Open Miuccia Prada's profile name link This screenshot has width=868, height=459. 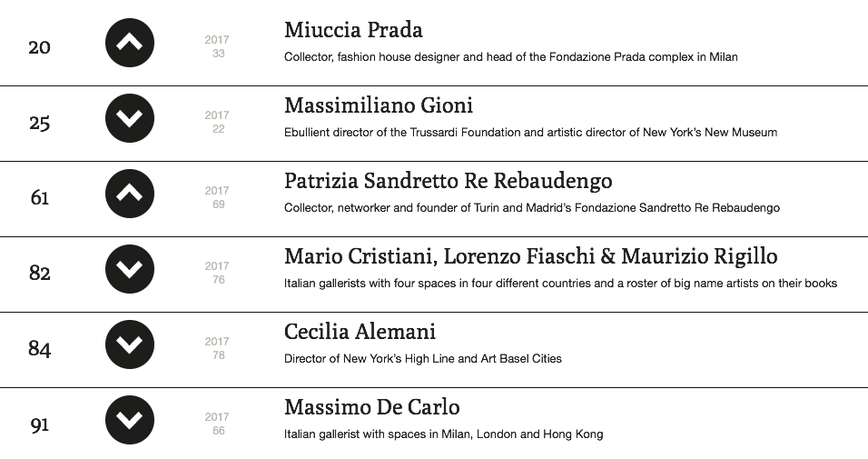tap(353, 30)
